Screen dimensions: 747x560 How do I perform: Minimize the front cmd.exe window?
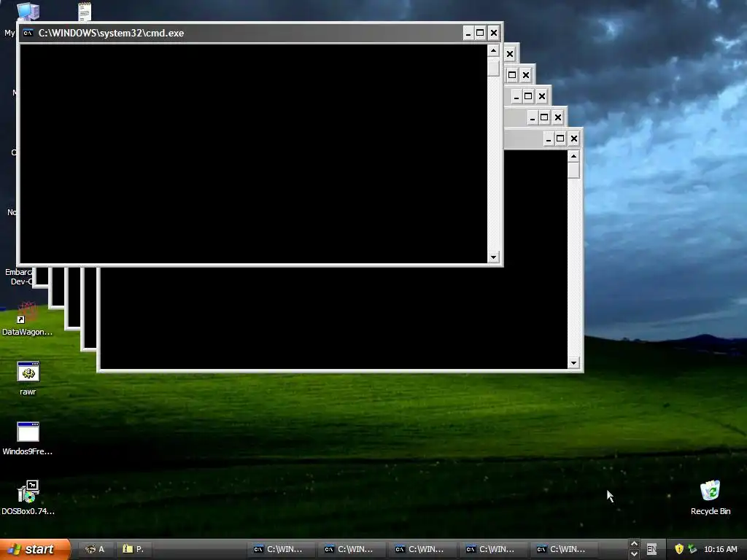pyautogui.click(x=468, y=33)
